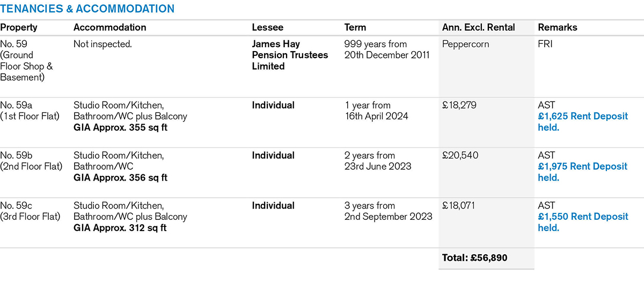Select the Peppercorn rental cell
Screen dimensions: 644x286
465,44
